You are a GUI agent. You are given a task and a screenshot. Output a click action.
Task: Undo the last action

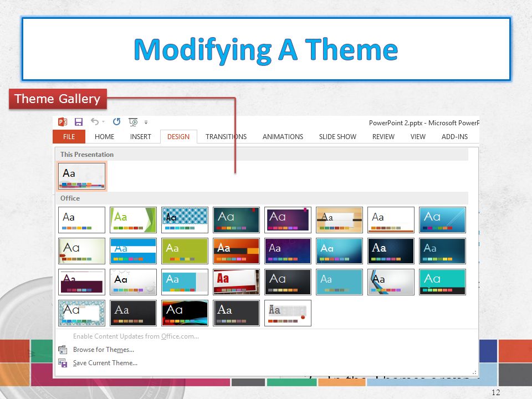[95, 121]
